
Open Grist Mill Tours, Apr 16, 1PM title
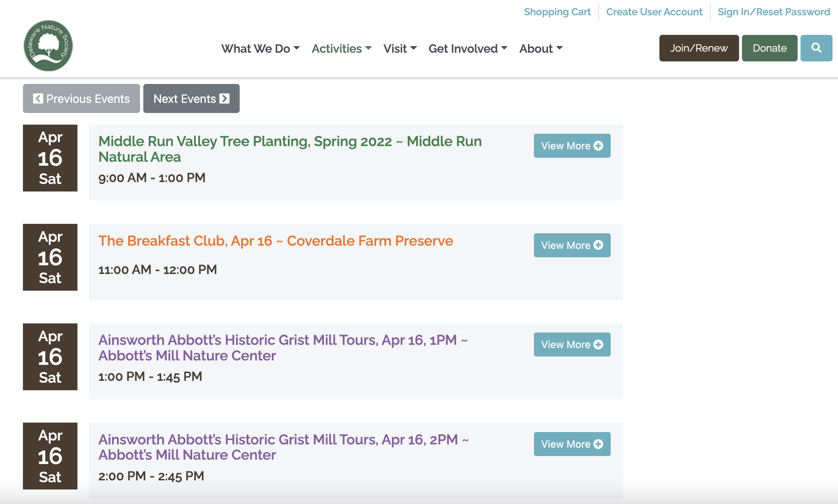(283, 348)
